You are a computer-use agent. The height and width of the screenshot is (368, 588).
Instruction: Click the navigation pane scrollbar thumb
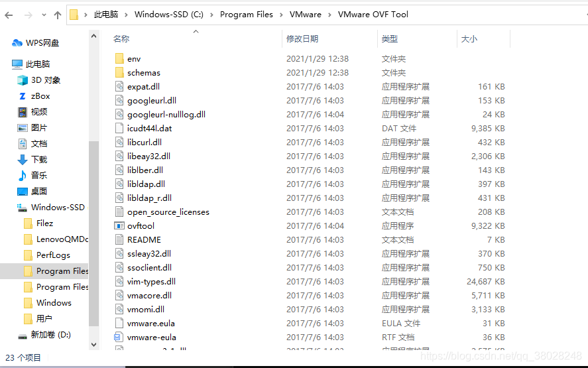[93, 233]
